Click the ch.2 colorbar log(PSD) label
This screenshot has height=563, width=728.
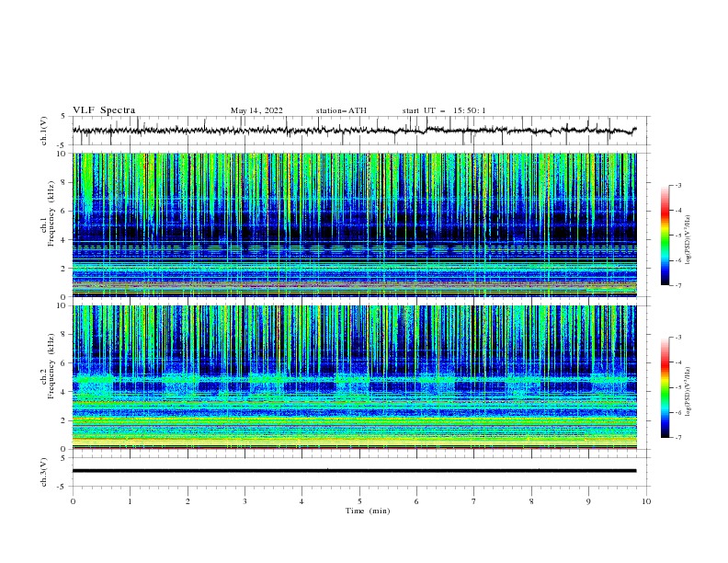pyautogui.click(x=688, y=392)
